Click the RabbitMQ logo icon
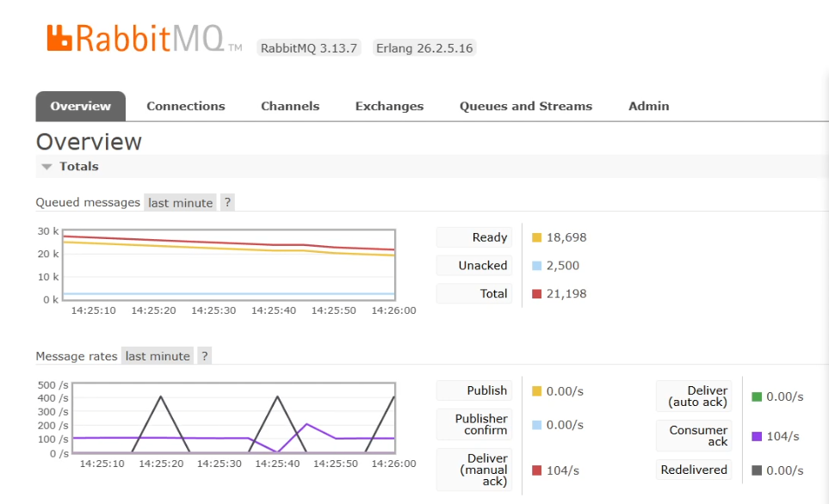Viewport: 829px width, 504px height. (59, 38)
